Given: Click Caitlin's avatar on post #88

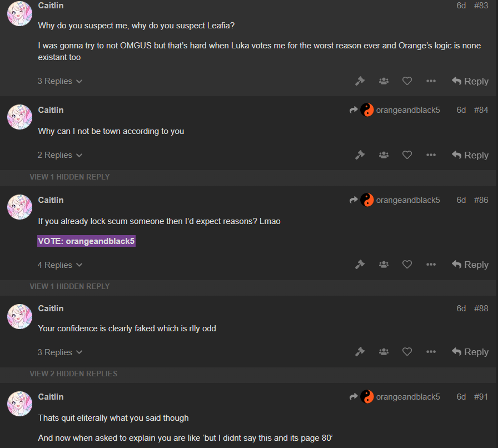Looking at the screenshot, I should coord(19,316).
